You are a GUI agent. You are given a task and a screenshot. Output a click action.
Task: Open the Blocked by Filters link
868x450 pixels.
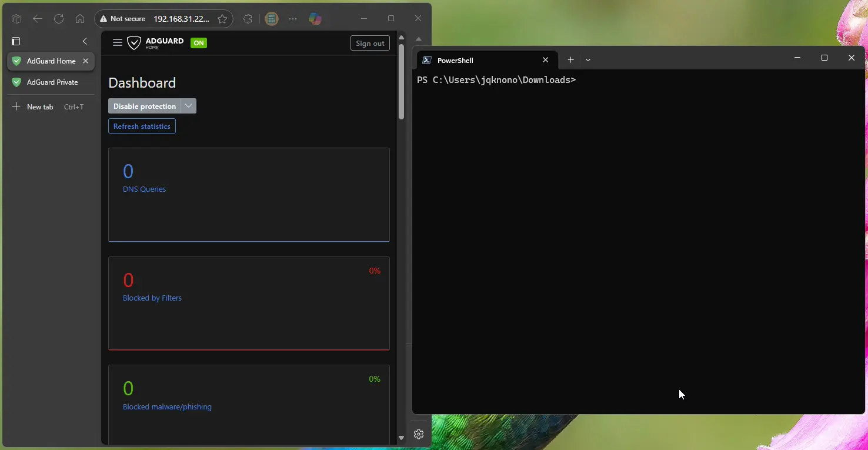tap(152, 298)
